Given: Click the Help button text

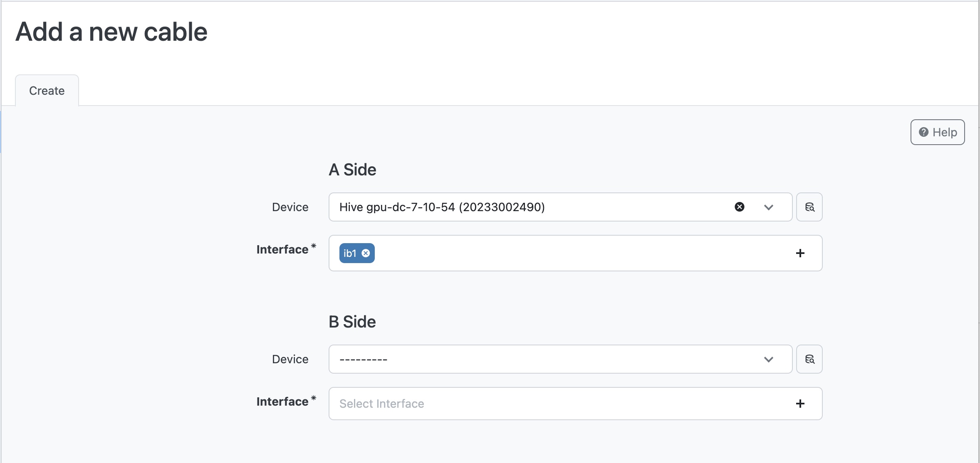Looking at the screenshot, I should pos(945,132).
